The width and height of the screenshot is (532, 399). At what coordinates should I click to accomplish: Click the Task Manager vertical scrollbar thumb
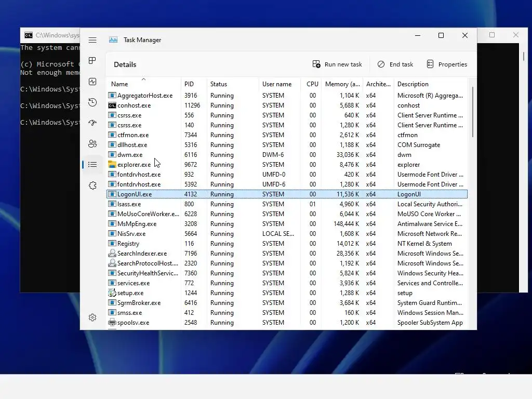(x=472, y=112)
